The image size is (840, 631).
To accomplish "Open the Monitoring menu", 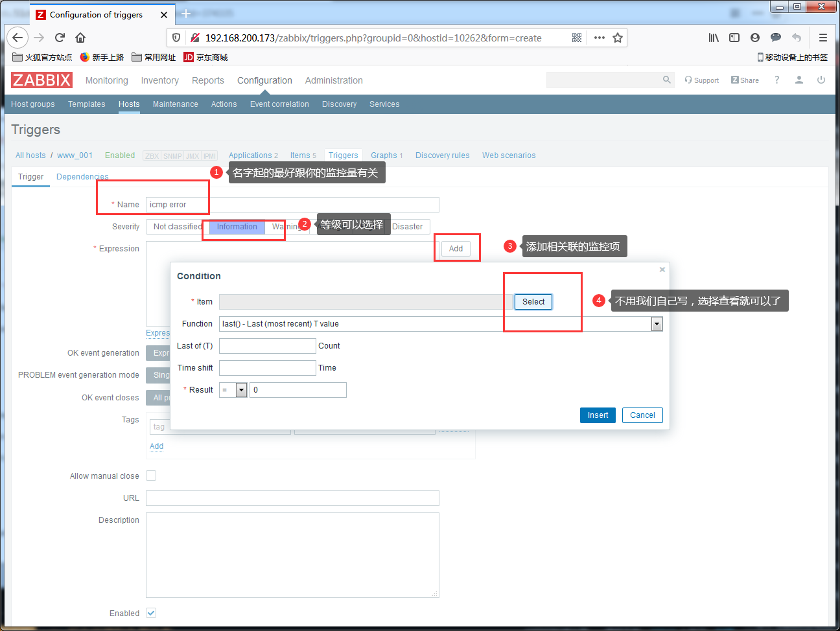I will (107, 80).
